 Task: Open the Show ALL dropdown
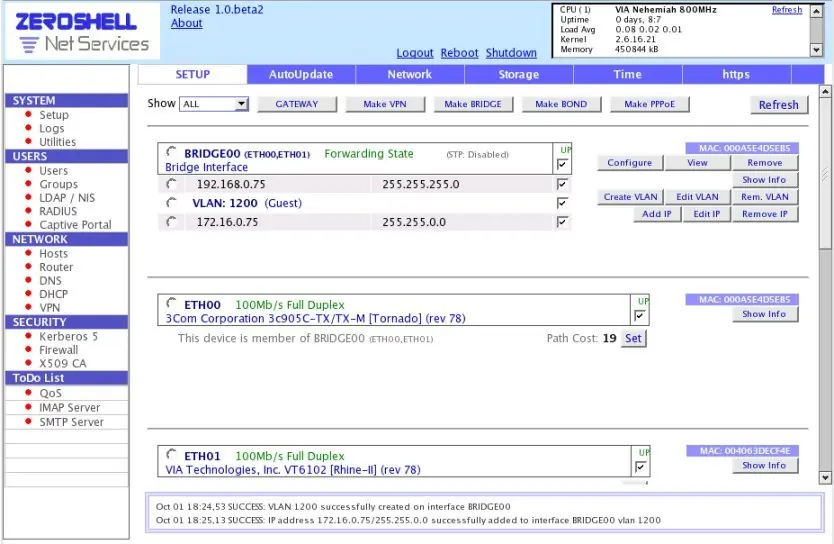[214, 104]
